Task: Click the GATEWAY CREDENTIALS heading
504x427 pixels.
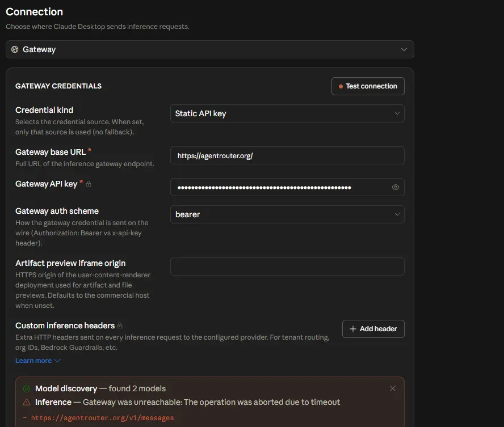Action: click(58, 86)
